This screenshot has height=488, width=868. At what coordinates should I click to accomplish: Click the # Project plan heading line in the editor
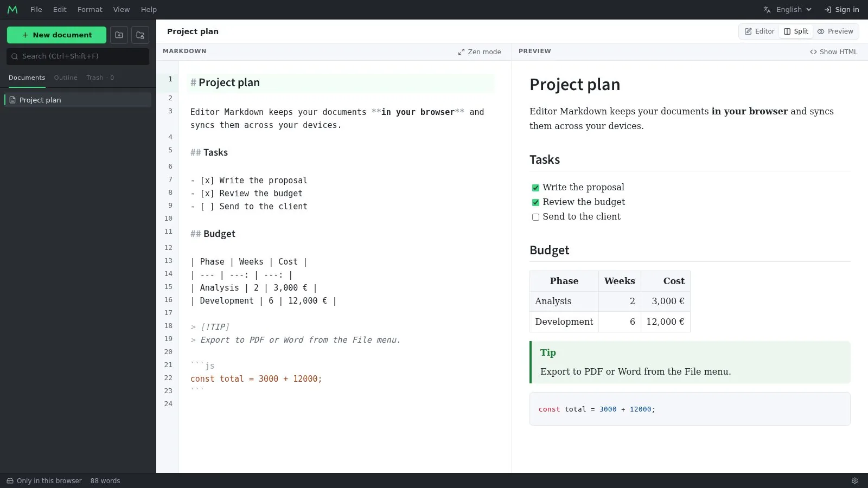[x=341, y=83]
